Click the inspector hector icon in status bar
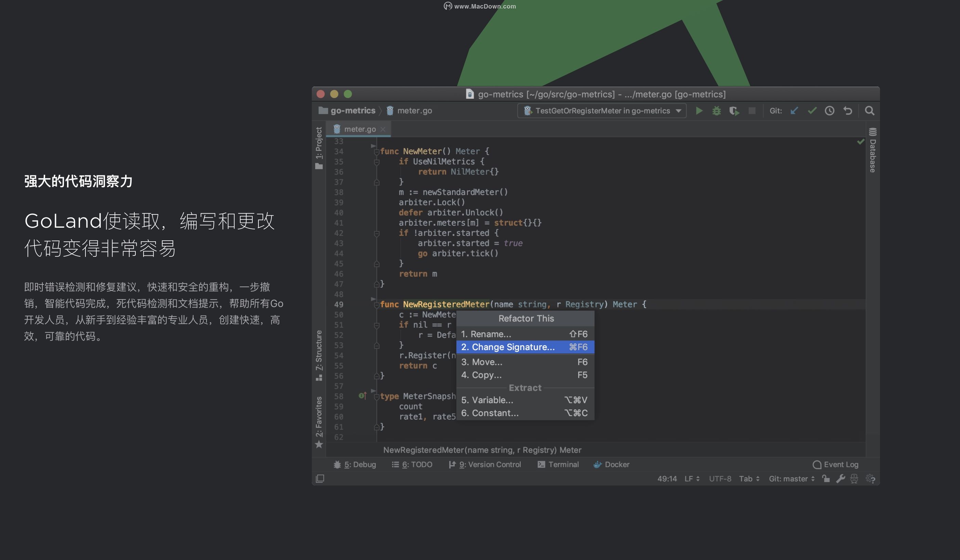 [854, 479]
